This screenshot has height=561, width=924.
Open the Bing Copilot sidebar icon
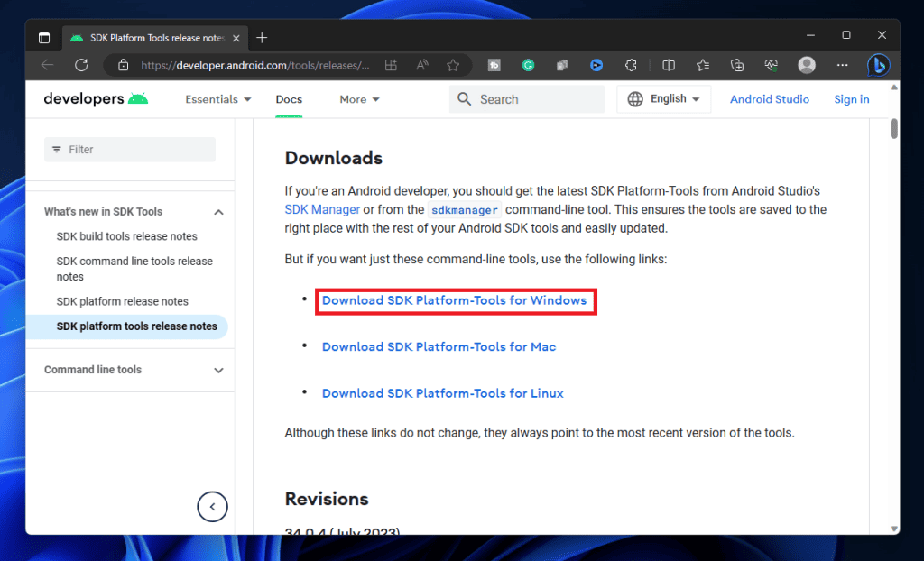tap(878, 64)
